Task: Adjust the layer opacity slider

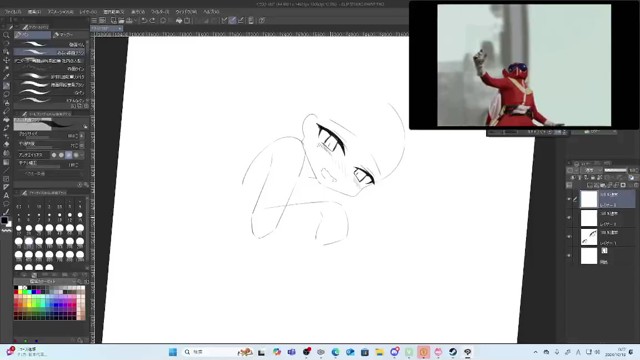Action: pyautogui.click(x=616, y=170)
